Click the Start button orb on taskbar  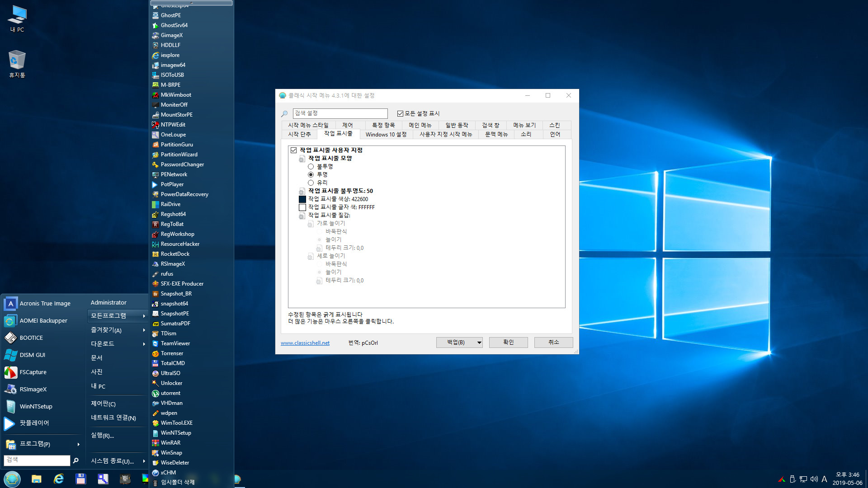tap(12, 479)
